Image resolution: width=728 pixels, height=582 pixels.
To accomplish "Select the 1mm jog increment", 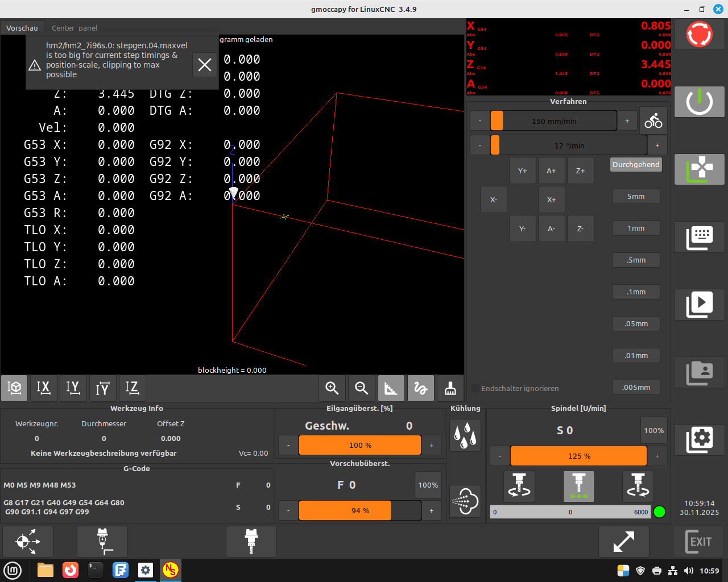I will coord(636,228).
